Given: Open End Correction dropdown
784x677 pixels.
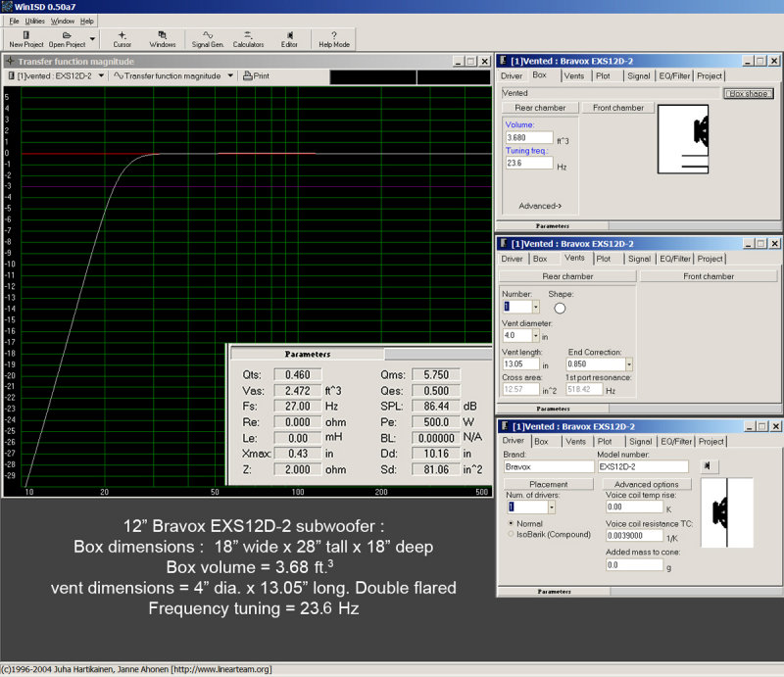Looking at the screenshot, I should [x=629, y=364].
